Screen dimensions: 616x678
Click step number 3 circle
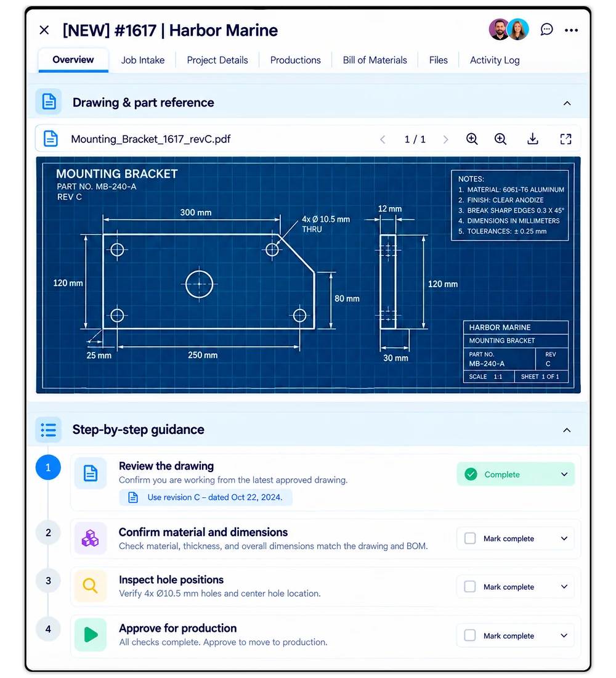tap(48, 581)
